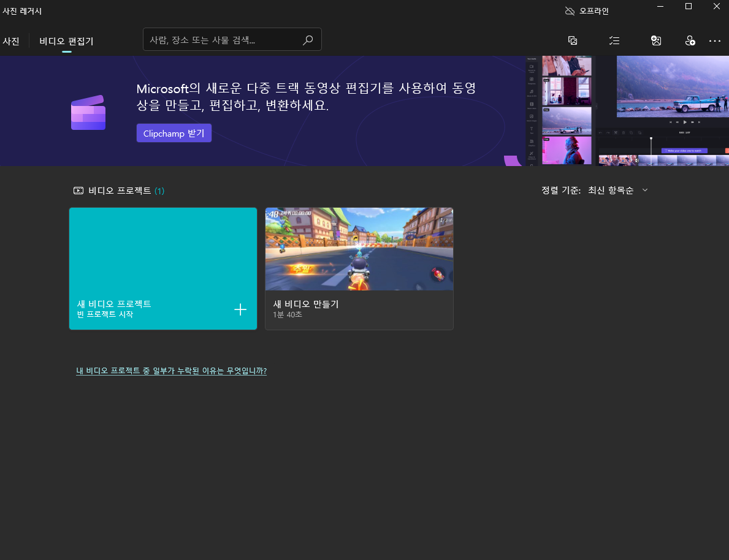Click the Clipchamp clapperboard logo

[88, 113]
